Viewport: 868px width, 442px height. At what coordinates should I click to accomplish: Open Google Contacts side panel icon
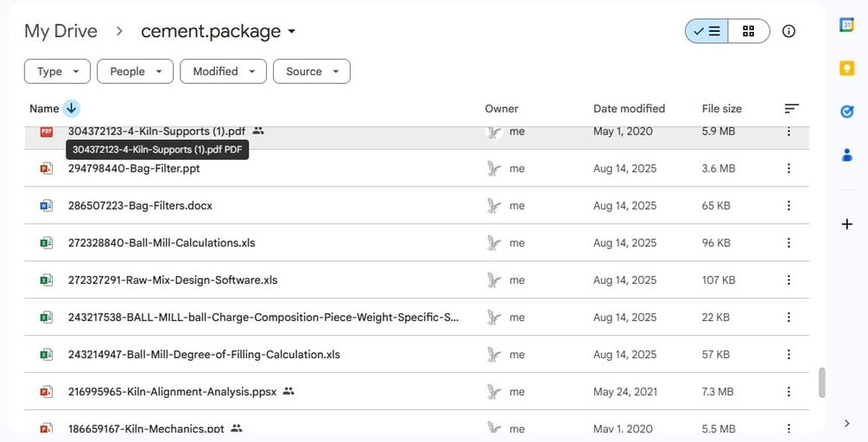click(846, 155)
